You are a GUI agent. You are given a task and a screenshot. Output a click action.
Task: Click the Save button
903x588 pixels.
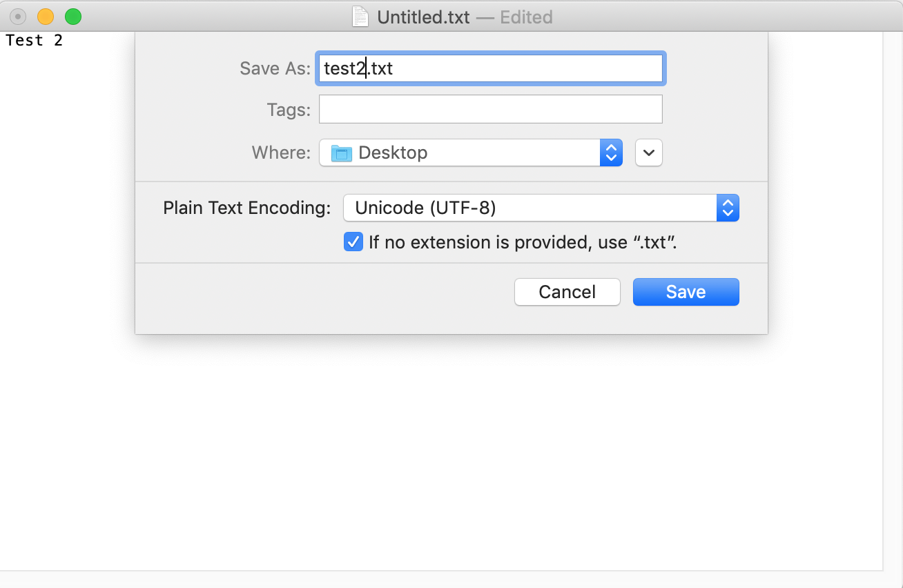(686, 292)
